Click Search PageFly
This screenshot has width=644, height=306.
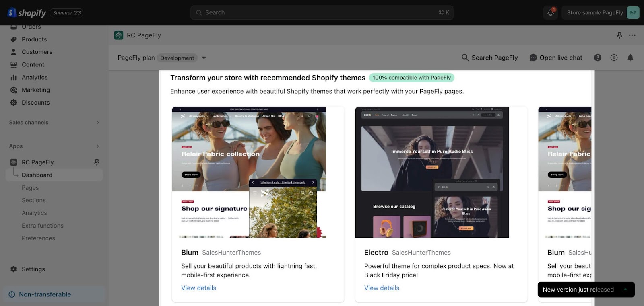[x=490, y=58]
